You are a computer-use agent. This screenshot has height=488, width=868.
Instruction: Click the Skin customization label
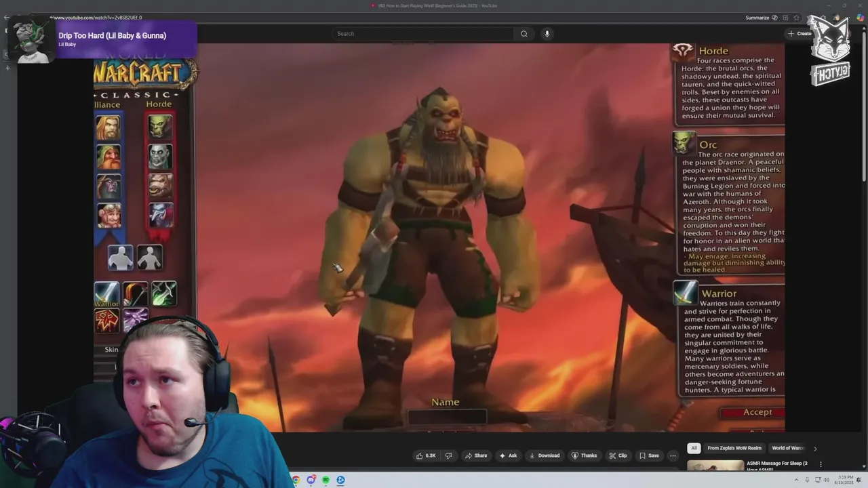111,350
